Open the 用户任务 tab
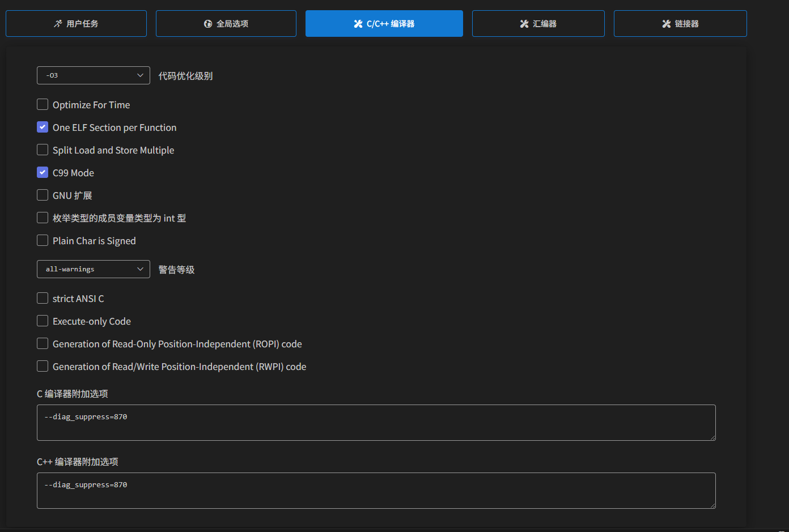This screenshot has width=789, height=532. click(76, 23)
